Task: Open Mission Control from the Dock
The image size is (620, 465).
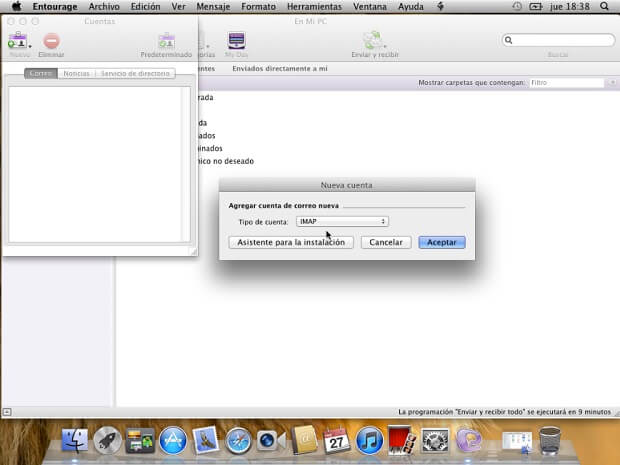Action: [140, 440]
